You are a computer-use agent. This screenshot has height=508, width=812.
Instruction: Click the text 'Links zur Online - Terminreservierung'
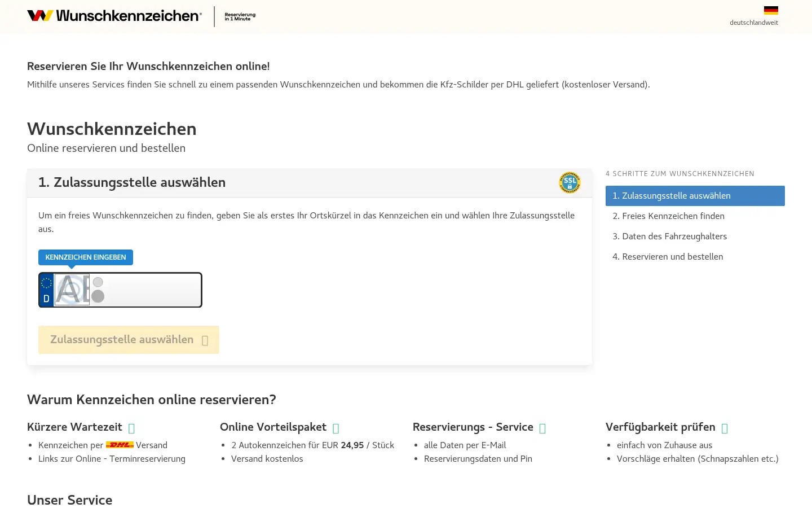pos(112,459)
